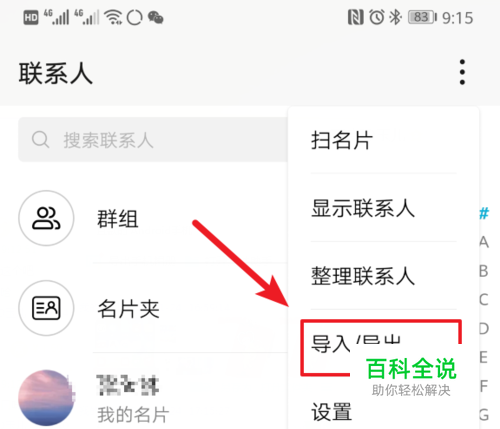Screen dimensions: 500x429
Task: Focus the 搜索联系人 search field
Action: click(x=153, y=139)
